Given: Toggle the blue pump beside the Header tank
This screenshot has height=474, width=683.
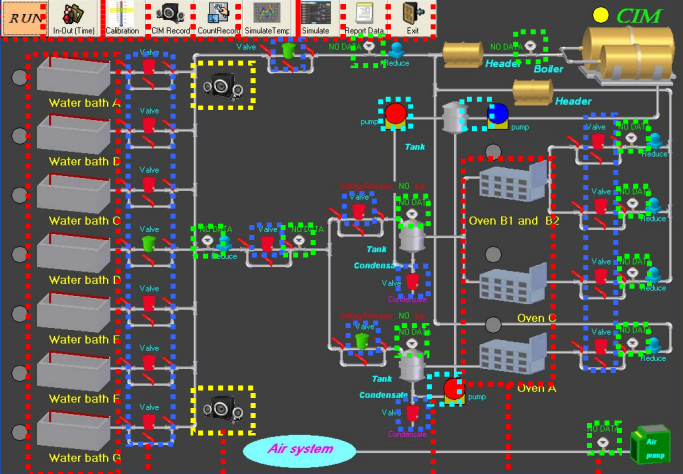Looking at the screenshot, I should [x=498, y=115].
